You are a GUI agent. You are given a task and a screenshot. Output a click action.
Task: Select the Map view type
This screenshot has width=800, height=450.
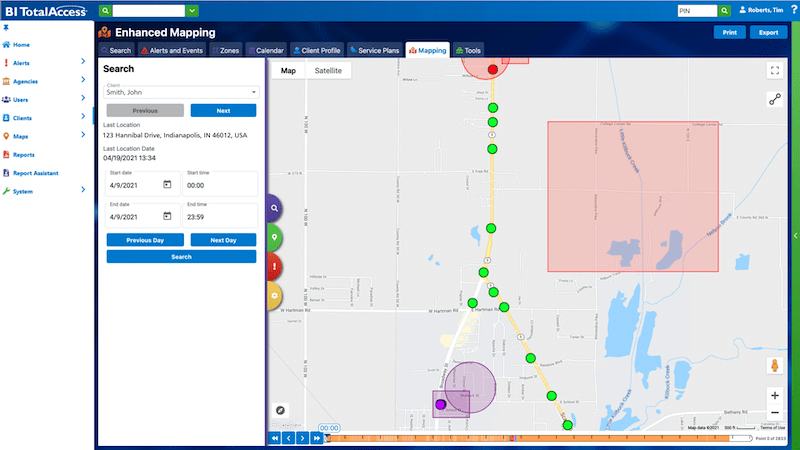288,71
